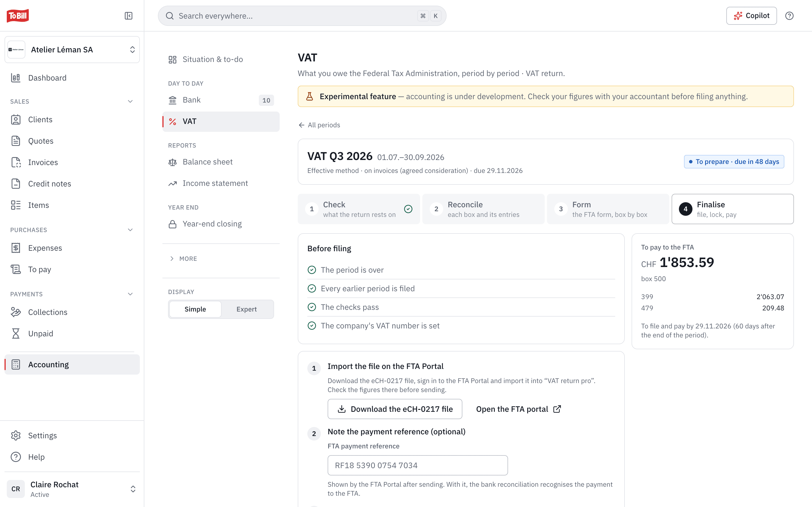Open the Reconcile step tab
This screenshot has width=812, height=507.
click(483, 209)
